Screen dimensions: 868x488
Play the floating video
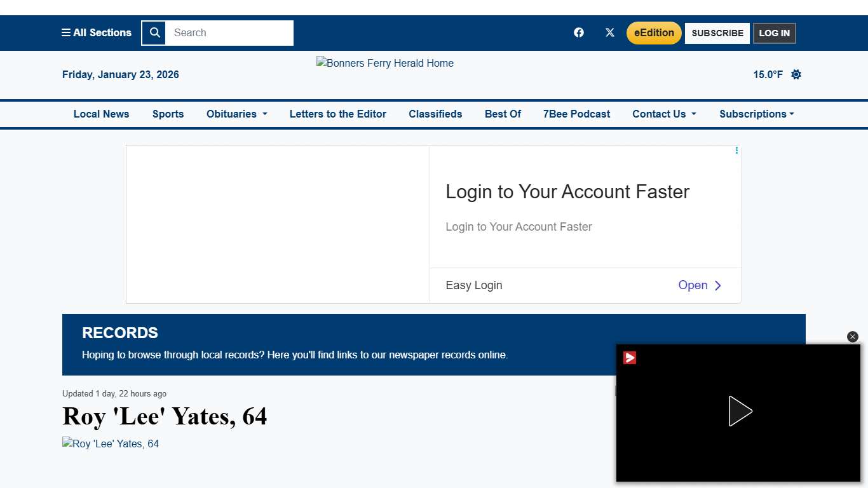740,411
